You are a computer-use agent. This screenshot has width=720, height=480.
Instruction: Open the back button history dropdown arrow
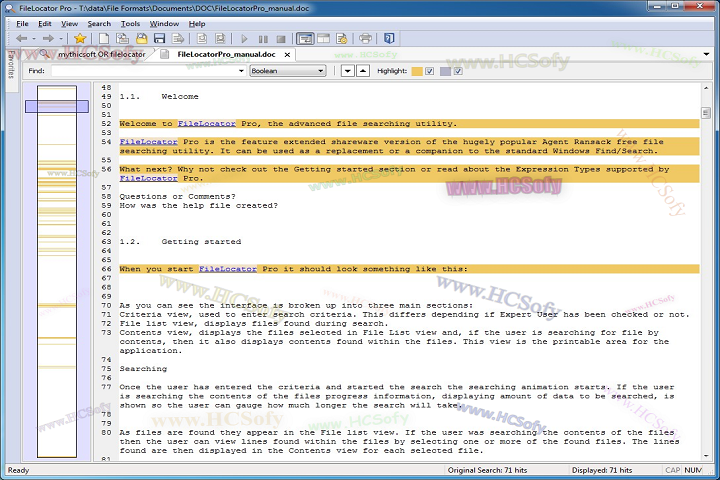point(34,39)
